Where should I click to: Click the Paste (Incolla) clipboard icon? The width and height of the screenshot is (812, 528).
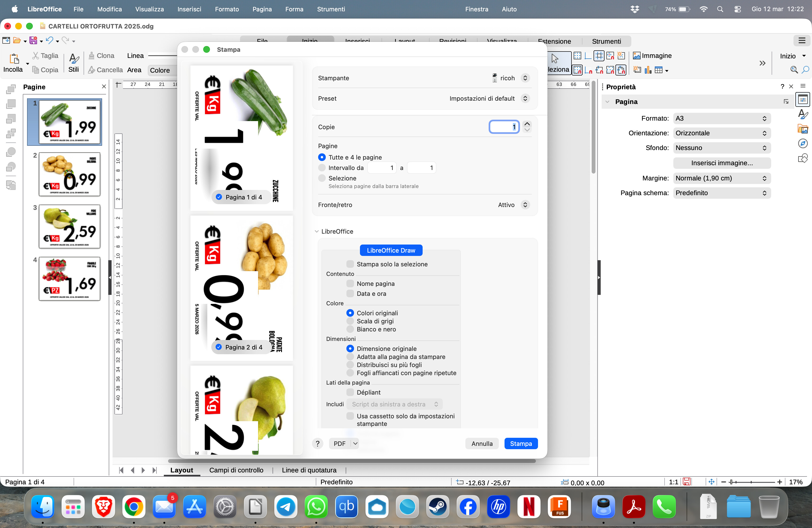(x=14, y=59)
